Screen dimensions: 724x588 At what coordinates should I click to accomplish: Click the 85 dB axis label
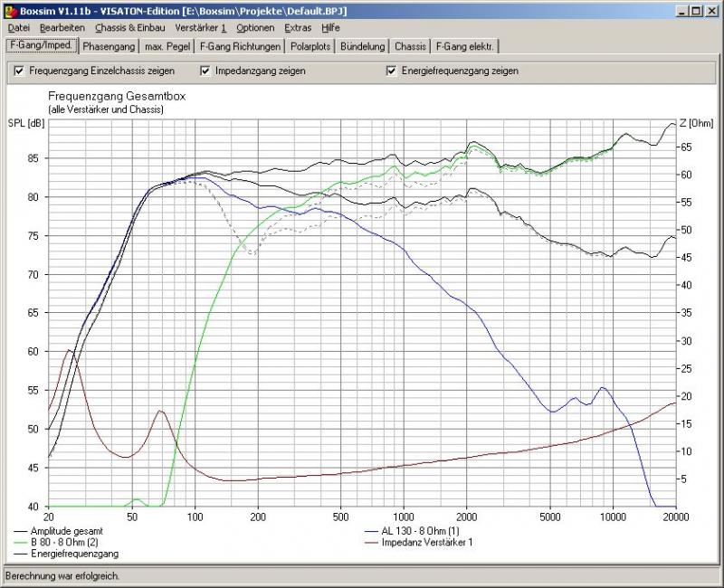click(x=33, y=158)
